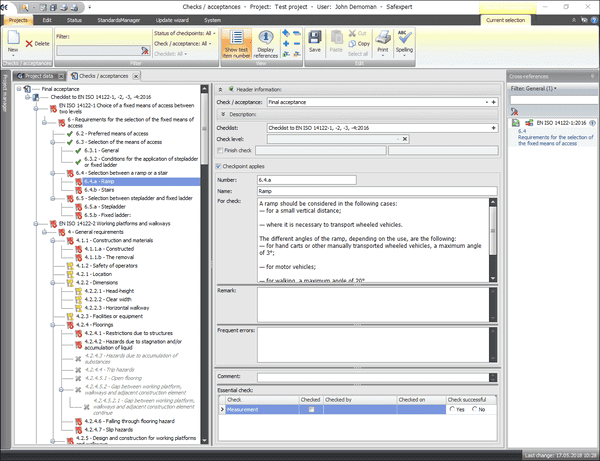Screen dimensions: 600x461
Task: Enable the Finish check checkbox
Action: tap(220, 150)
